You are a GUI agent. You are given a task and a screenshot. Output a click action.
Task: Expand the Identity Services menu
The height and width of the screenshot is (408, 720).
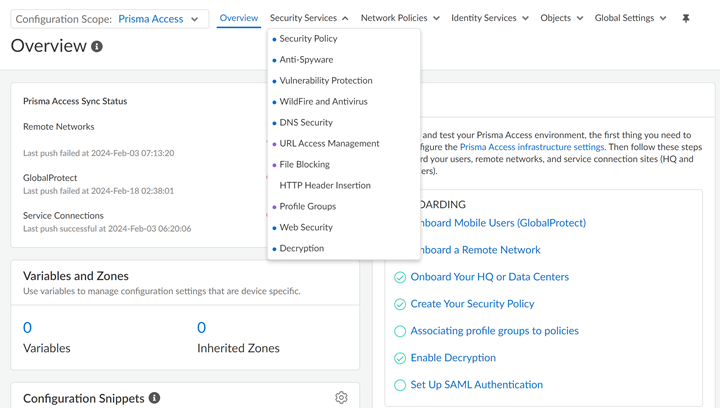(489, 18)
